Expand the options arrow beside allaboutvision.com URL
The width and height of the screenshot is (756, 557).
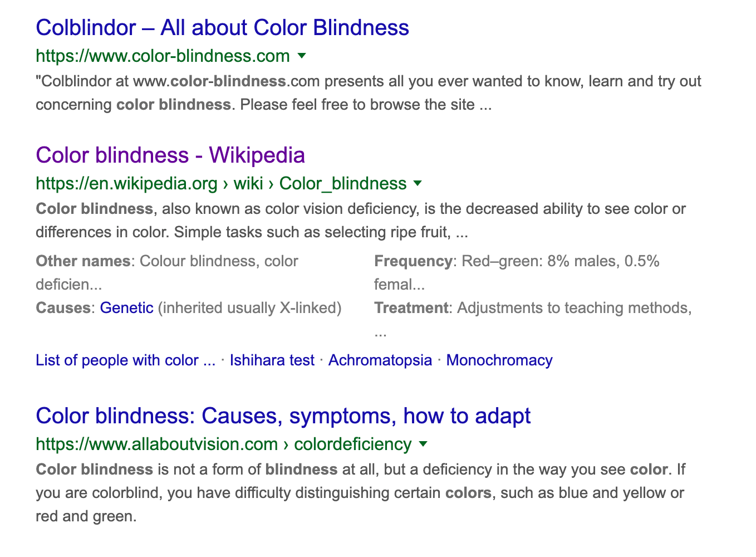coord(423,444)
